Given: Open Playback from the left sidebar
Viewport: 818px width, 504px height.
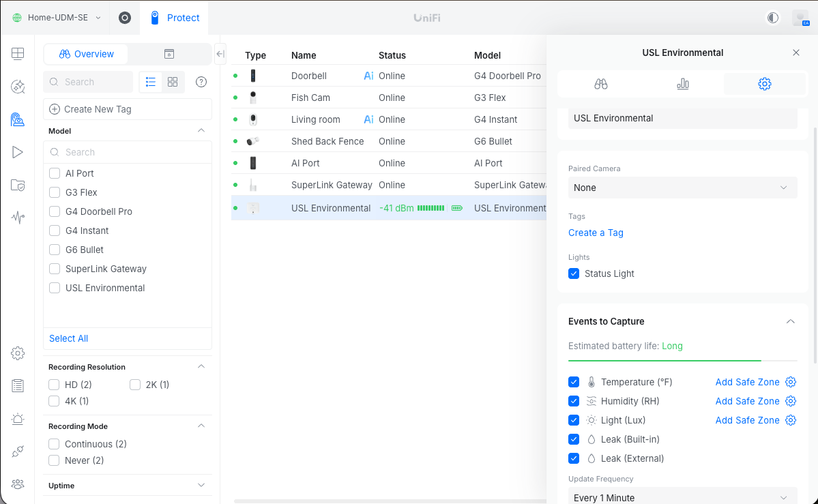Looking at the screenshot, I should (x=18, y=152).
